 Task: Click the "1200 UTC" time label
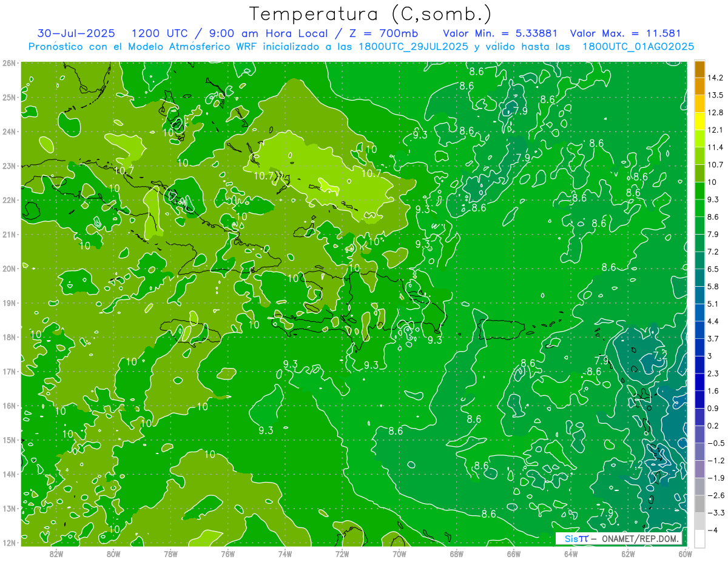click(x=160, y=33)
